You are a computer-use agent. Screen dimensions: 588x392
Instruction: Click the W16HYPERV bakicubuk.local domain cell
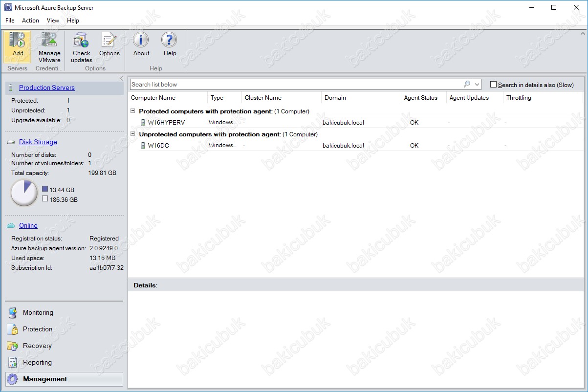pos(343,123)
